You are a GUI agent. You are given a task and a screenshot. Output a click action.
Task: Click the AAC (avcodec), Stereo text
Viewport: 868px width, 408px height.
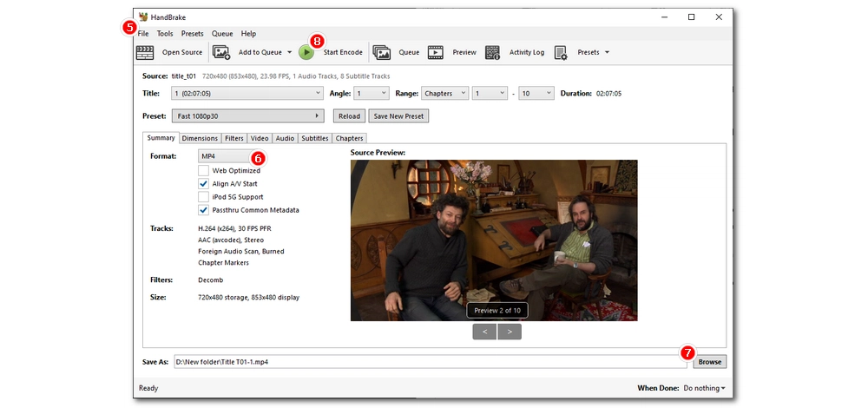[231, 240]
